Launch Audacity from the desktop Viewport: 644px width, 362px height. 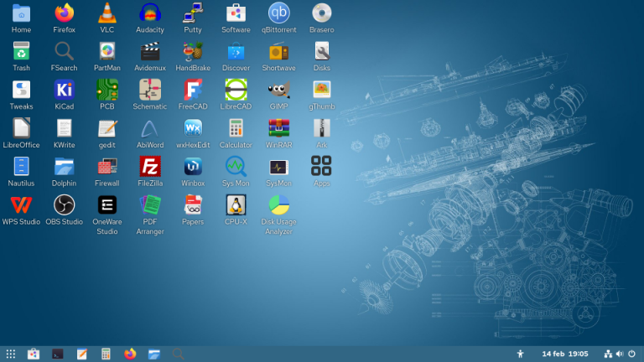(150, 13)
